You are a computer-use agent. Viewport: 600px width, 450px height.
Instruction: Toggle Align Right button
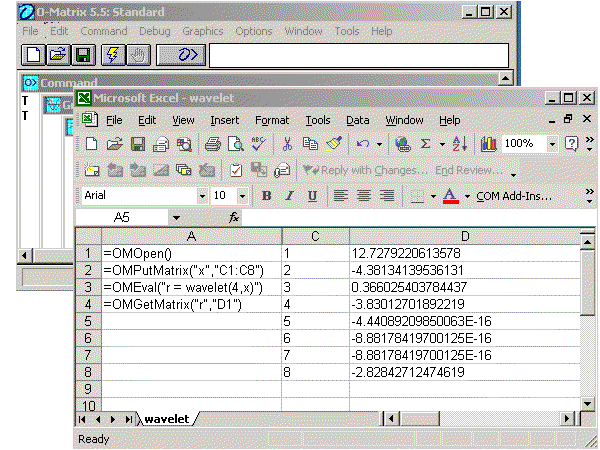387,196
